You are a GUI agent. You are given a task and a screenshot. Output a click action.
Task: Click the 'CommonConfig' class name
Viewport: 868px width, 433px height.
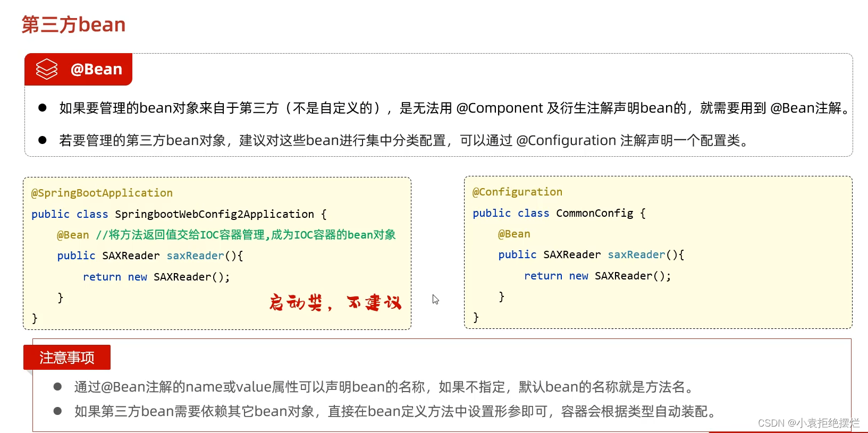[x=595, y=213]
